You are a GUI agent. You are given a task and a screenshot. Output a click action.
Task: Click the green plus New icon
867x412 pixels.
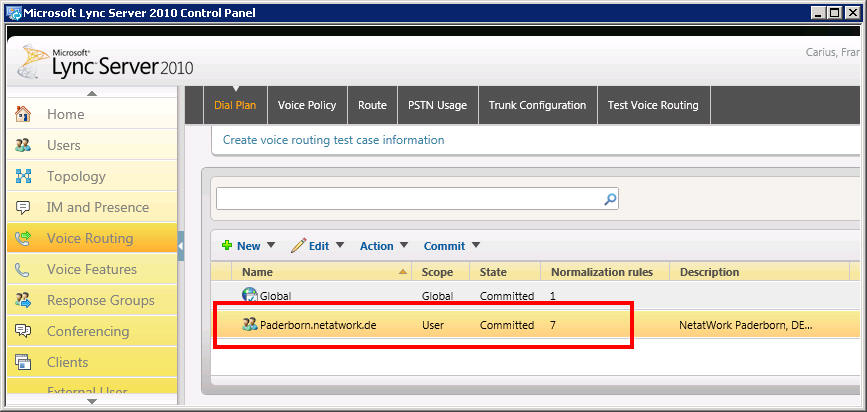tap(227, 245)
